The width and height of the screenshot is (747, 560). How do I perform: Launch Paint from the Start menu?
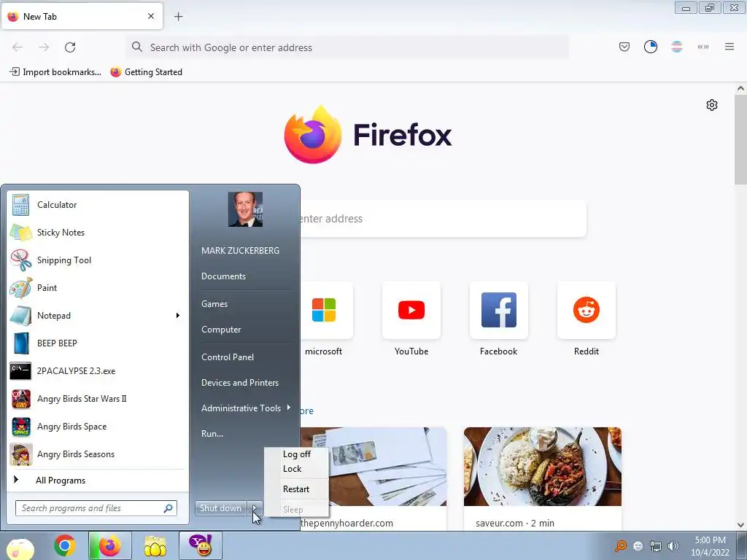pos(98,287)
